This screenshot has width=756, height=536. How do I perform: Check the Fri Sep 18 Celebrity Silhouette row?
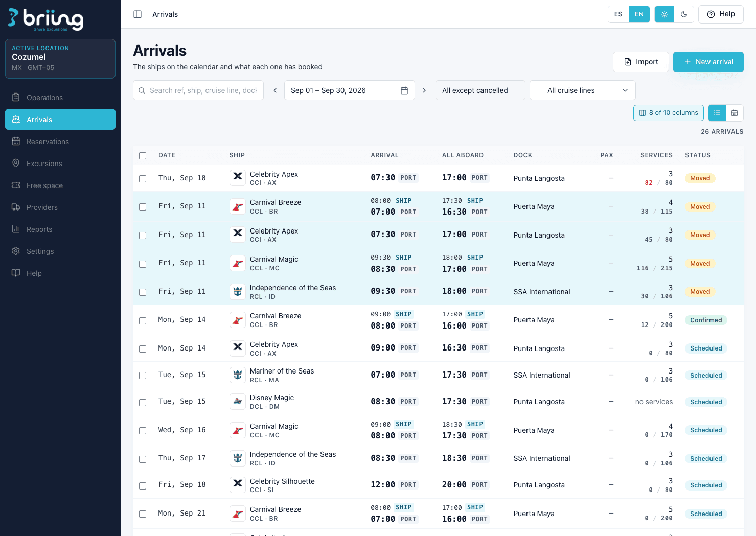pos(143,486)
